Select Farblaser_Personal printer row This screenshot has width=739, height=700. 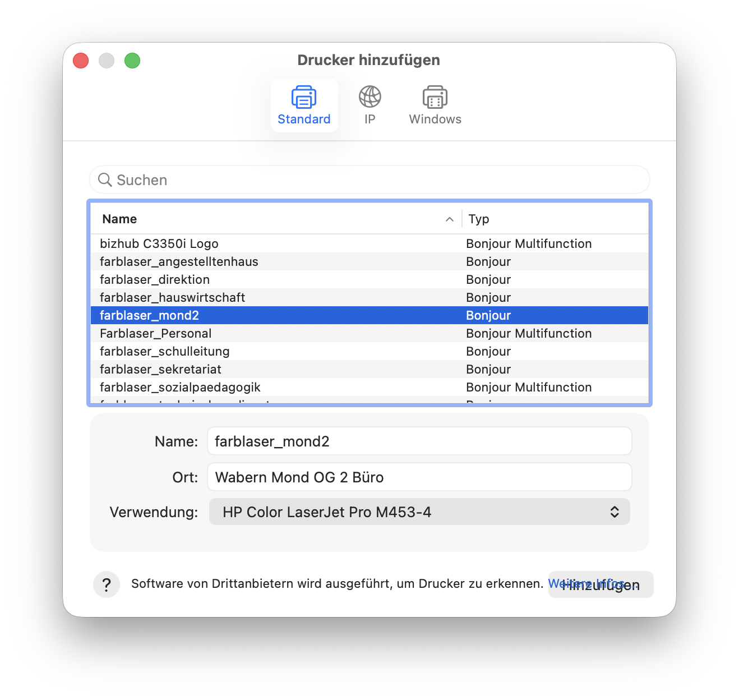pyautogui.click(x=155, y=333)
